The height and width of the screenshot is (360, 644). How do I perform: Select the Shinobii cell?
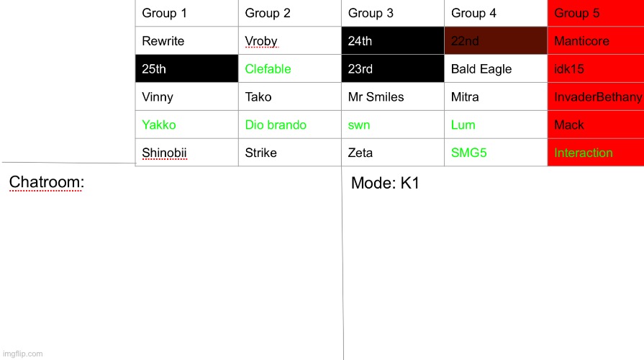coord(187,153)
